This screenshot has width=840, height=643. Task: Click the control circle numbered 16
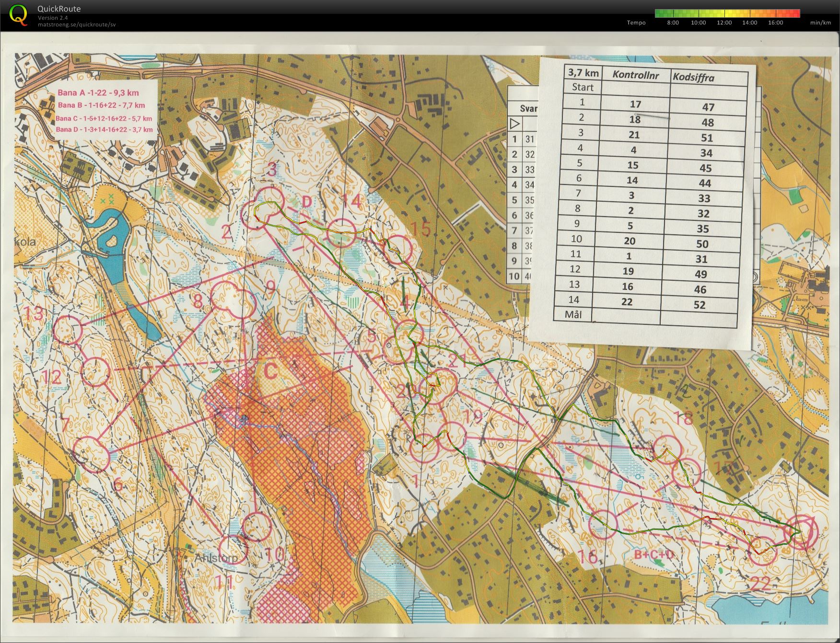pos(603,525)
